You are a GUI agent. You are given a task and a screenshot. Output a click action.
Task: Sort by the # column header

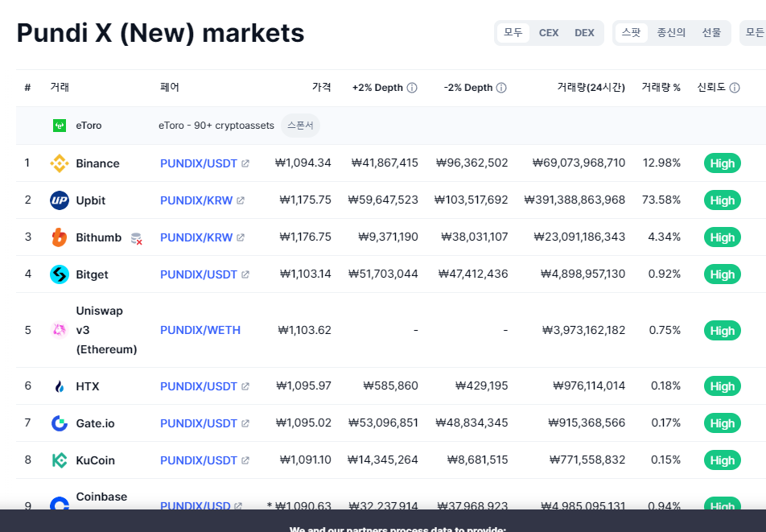pos(28,88)
